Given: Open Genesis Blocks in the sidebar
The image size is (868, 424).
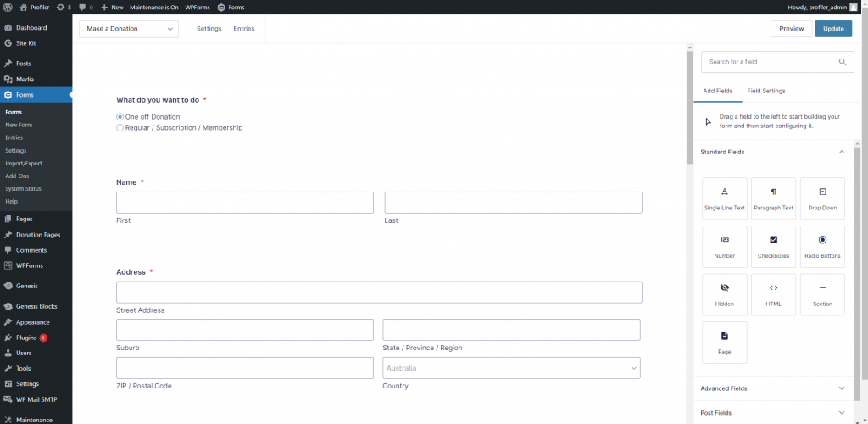Looking at the screenshot, I should point(36,307).
